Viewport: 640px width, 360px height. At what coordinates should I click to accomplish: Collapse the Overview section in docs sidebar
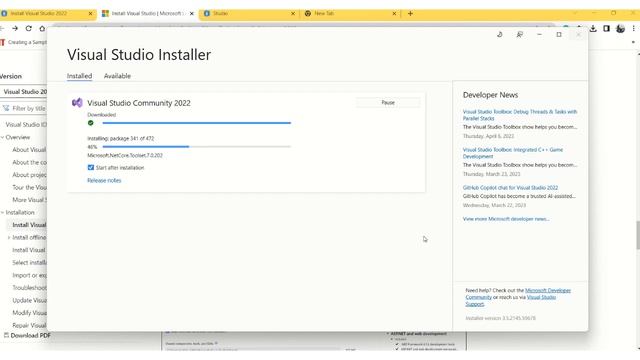[2, 137]
